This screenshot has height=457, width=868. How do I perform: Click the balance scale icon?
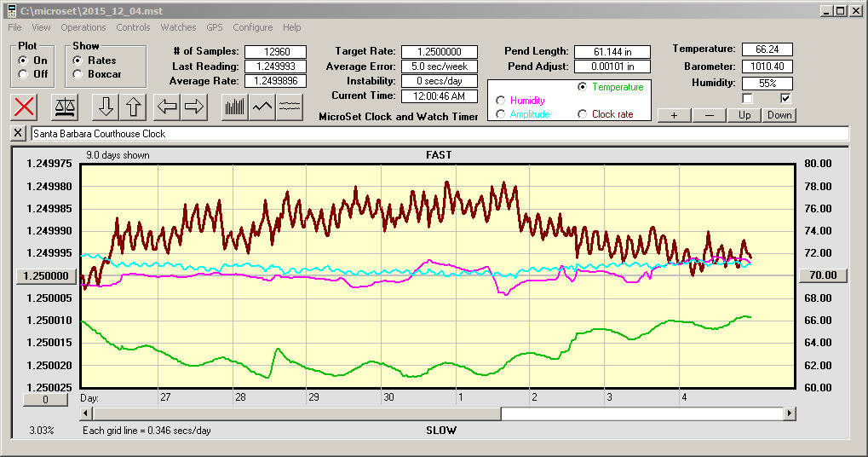[x=65, y=107]
